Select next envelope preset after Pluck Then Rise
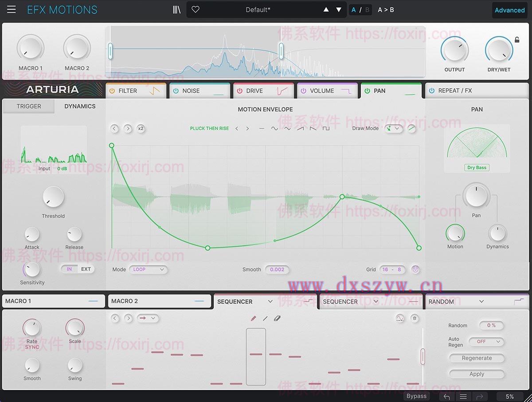 [x=247, y=129]
